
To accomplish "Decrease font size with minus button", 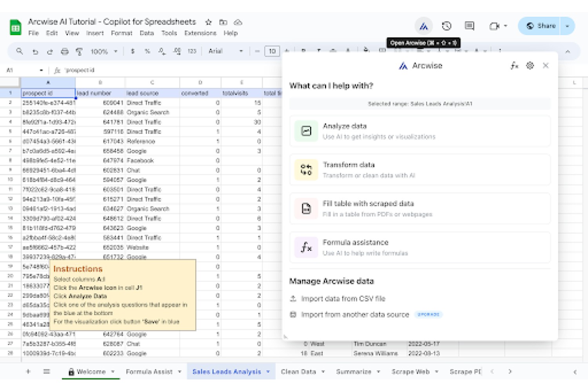I will pos(257,51).
